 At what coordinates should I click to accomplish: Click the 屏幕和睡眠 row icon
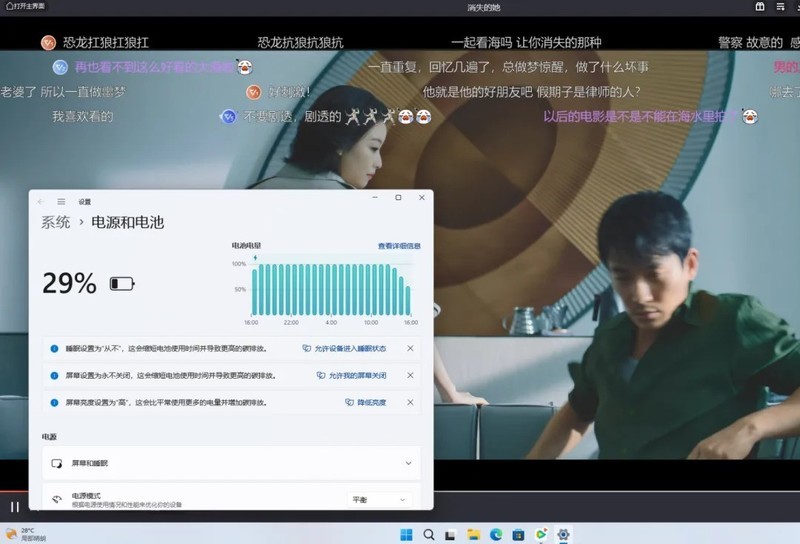pyautogui.click(x=57, y=463)
